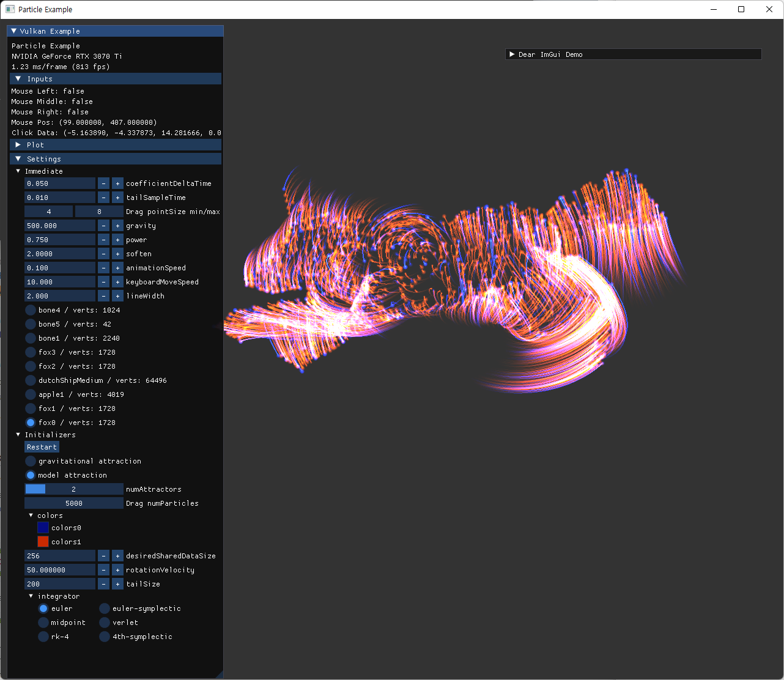Increase rotationVelocity with plus button
The width and height of the screenshot is (784, 680).
click(x=117, y=570)
